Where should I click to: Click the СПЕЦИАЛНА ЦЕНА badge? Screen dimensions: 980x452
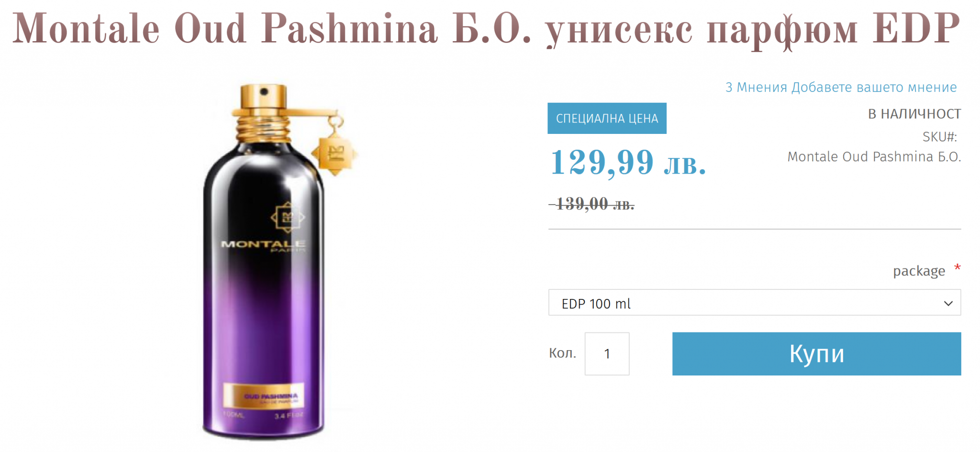607,118
